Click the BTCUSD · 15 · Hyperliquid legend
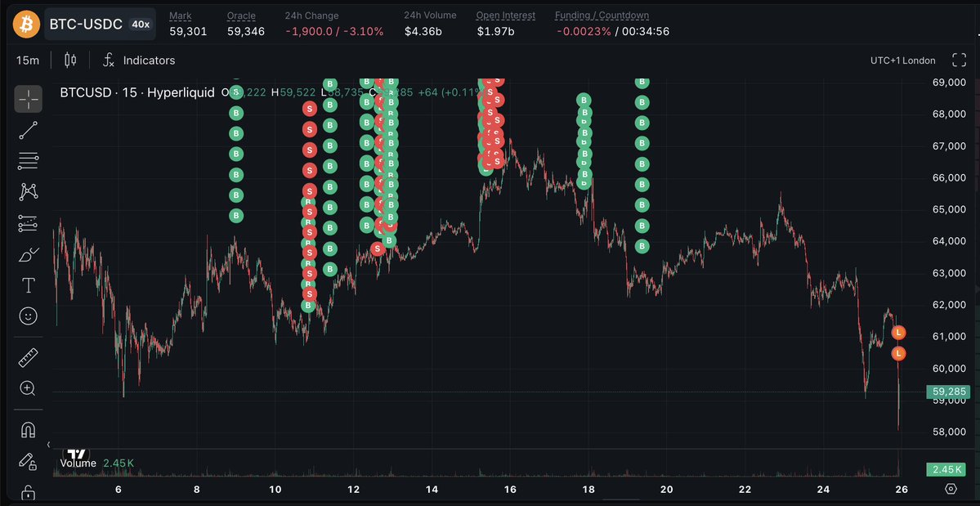The width and height of the screenshot is (980, 506). (137, 92)
